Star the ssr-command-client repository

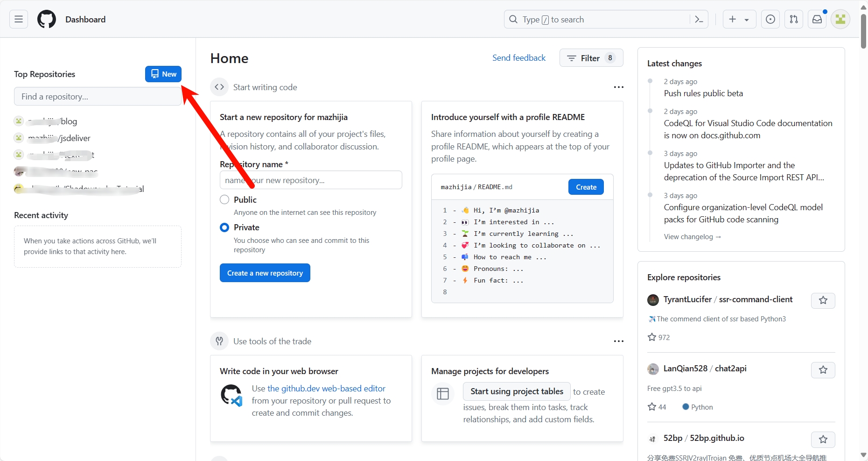point(823,300)
